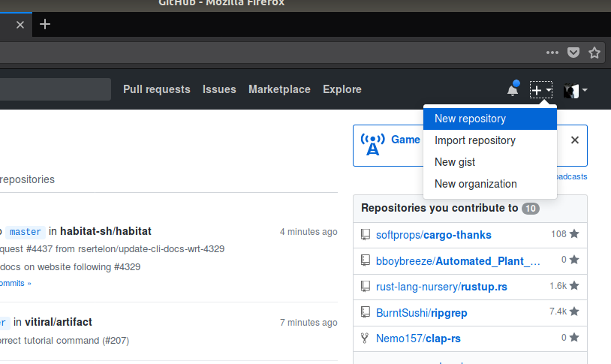Click the 108 star count
The height and width of the screenshot is (364, 611).
click(x=558, y=234)
